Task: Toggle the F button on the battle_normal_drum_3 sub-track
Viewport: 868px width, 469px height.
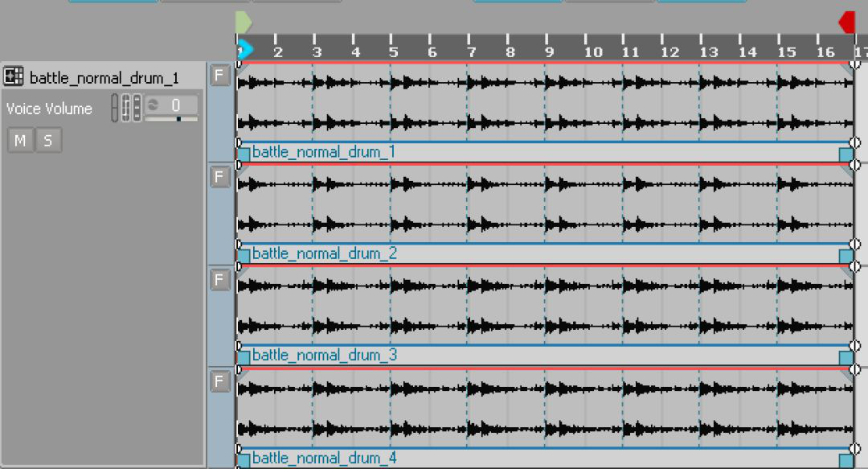Action: click(219, 279)
